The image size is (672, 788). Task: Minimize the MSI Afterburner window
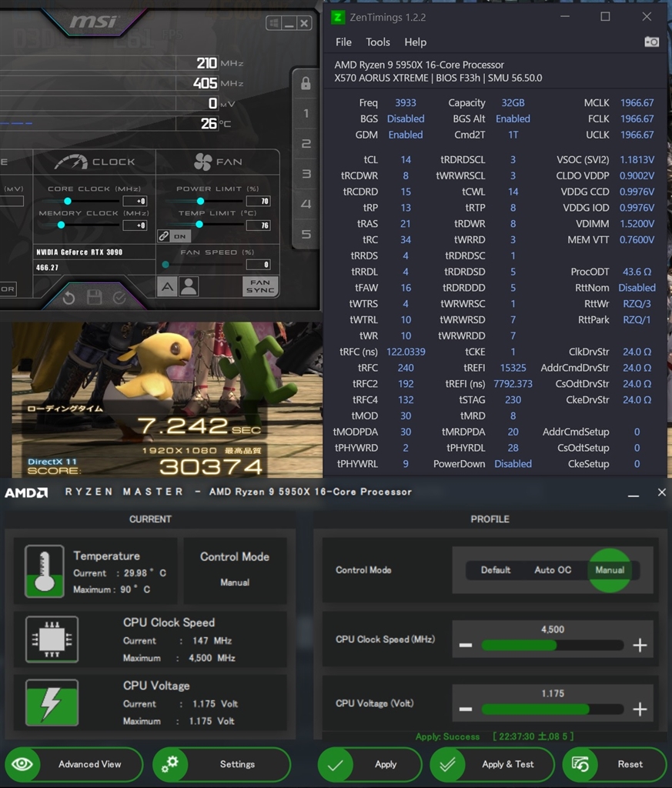click(289, 23)
